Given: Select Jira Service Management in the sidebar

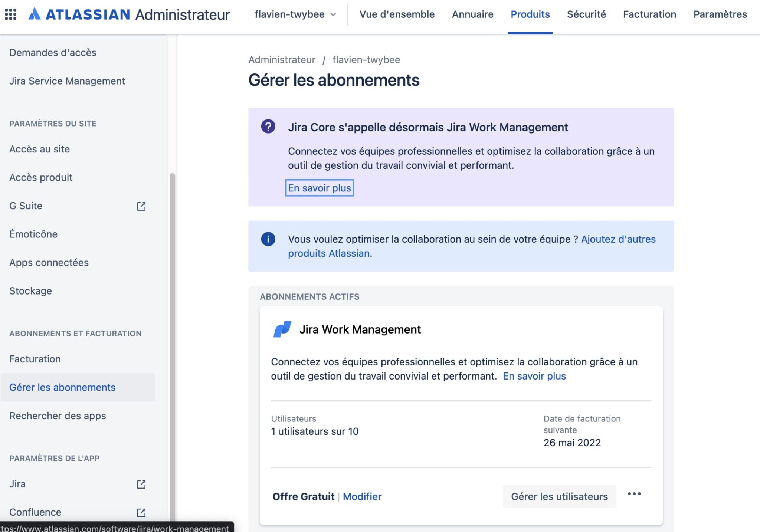Looking at the screenshot, I should [x=78, y=81].
